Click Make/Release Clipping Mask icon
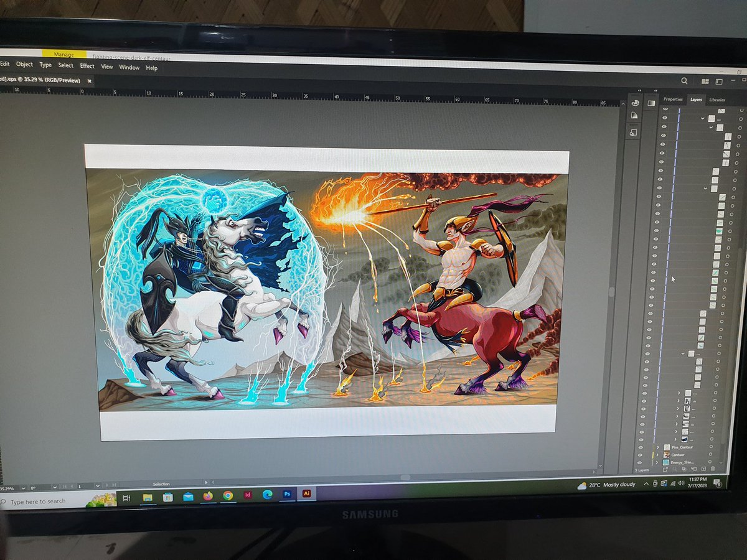Image resolution: width=747 pixels, height=560 pixels. pyautogui.click(x=684, y=469)
